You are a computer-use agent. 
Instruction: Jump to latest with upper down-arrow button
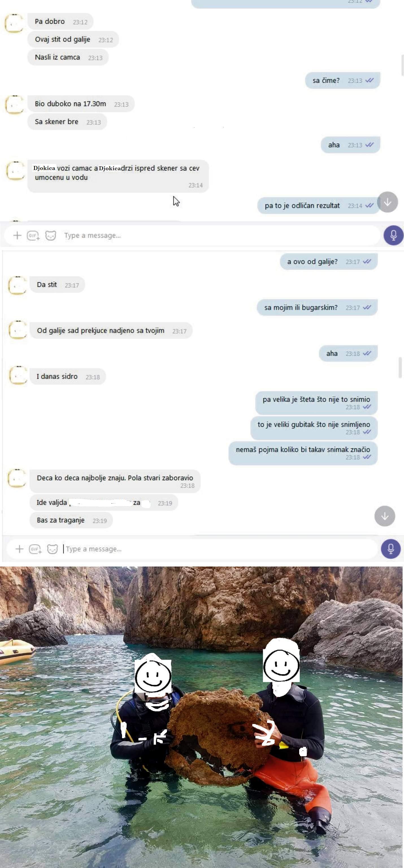388,202
